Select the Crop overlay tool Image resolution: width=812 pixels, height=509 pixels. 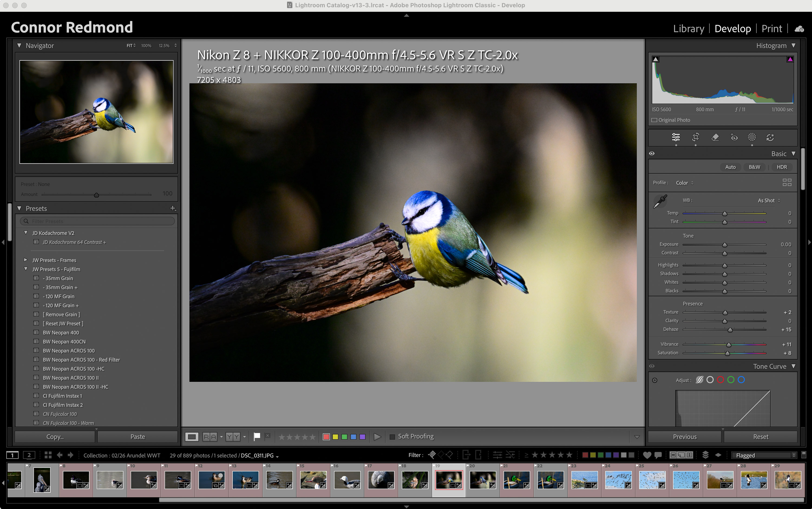coord(696,137)
